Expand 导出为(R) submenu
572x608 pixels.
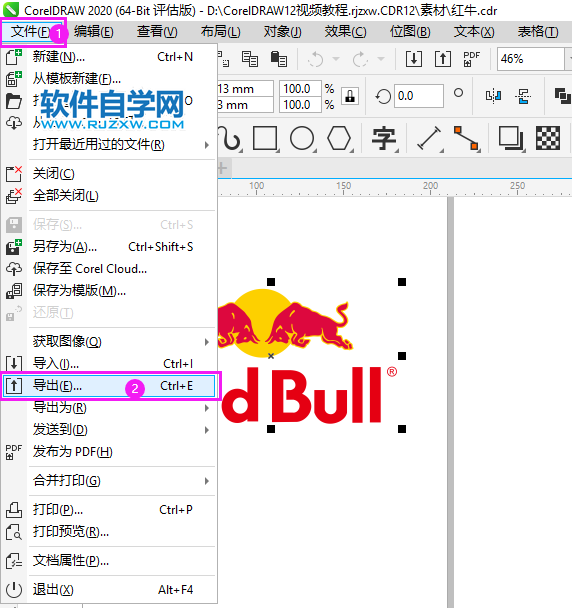click(x=109, y=408)
